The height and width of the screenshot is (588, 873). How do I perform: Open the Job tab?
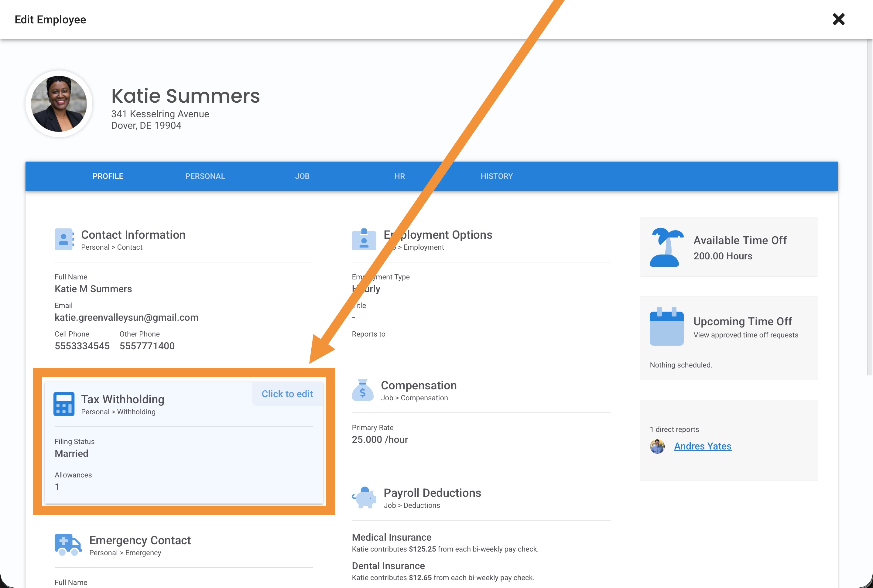coord(302,176)
